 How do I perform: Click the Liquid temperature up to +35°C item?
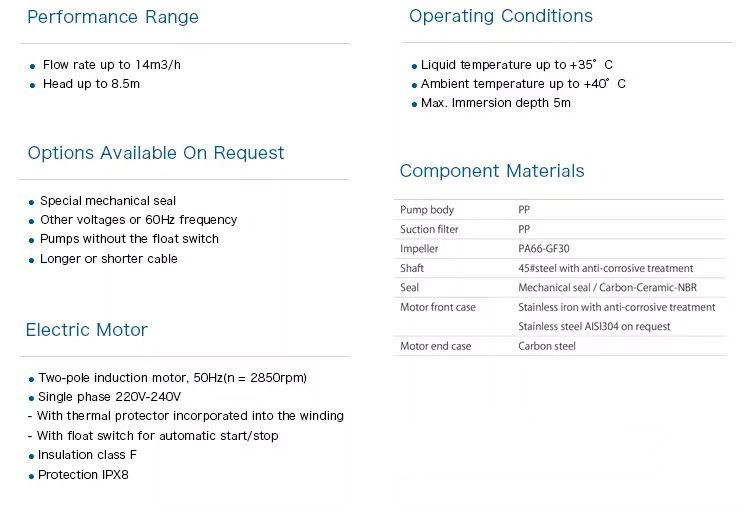[517, 65]
